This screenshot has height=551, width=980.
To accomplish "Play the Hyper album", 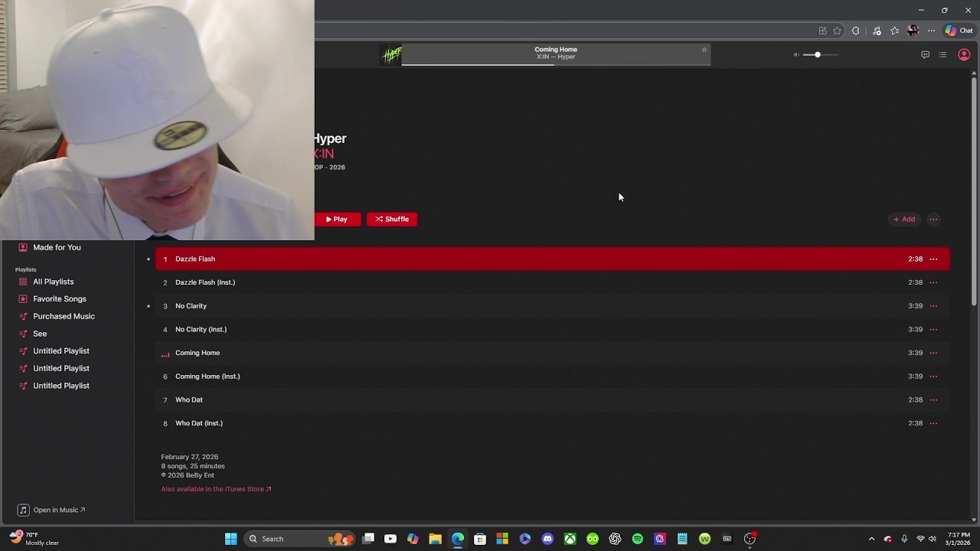I will [337, 219].
